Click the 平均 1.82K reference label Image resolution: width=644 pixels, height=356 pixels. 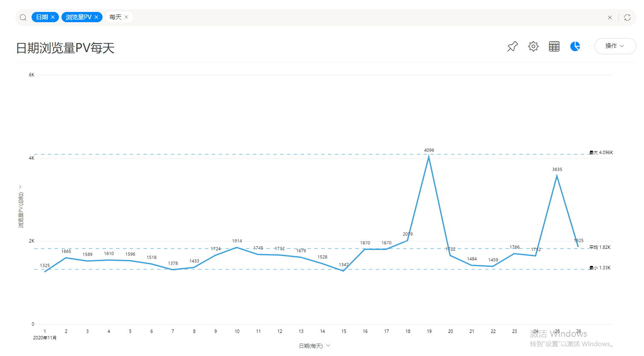[x=600, y=247]
